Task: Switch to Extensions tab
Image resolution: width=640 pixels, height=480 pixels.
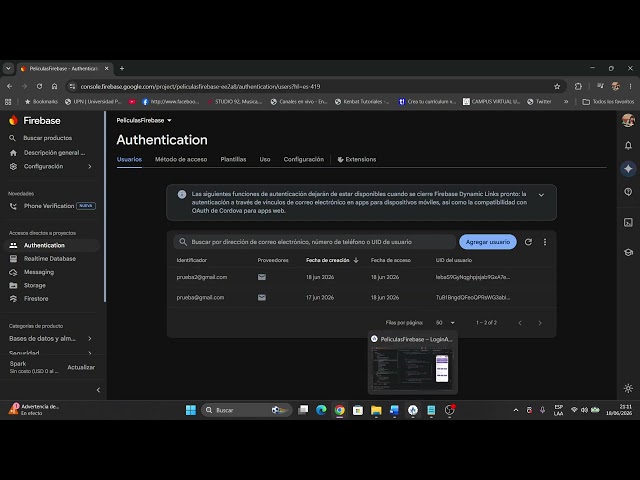Action: 357,159
